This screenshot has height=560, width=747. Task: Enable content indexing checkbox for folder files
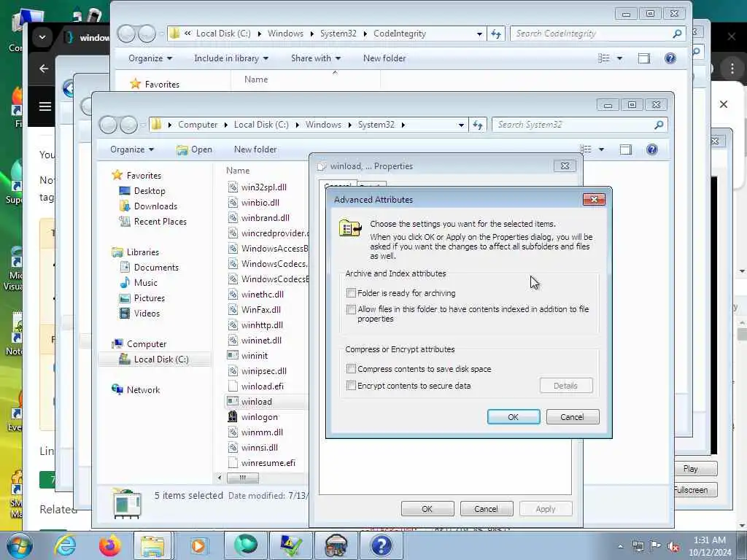[x=351, y=309]
